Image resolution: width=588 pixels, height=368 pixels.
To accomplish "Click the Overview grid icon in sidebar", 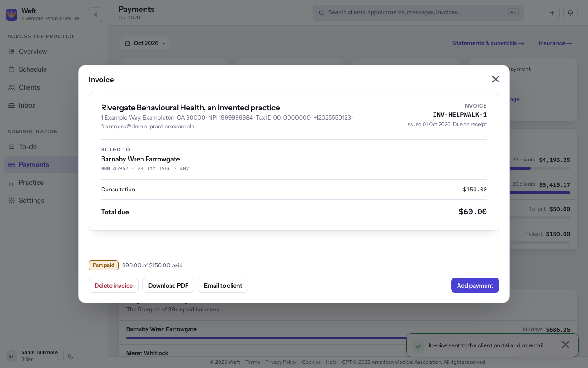I will (11, 52).
